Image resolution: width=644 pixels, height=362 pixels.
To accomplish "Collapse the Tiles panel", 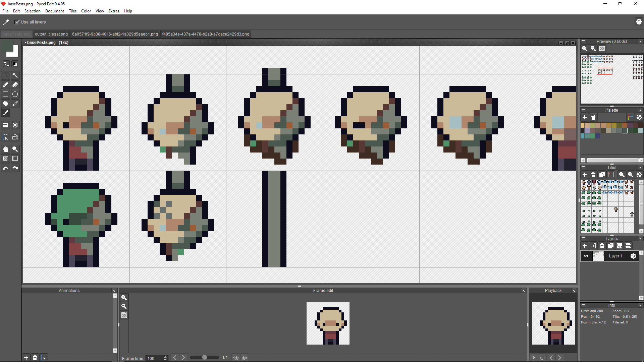I will (x=583, y=167).
